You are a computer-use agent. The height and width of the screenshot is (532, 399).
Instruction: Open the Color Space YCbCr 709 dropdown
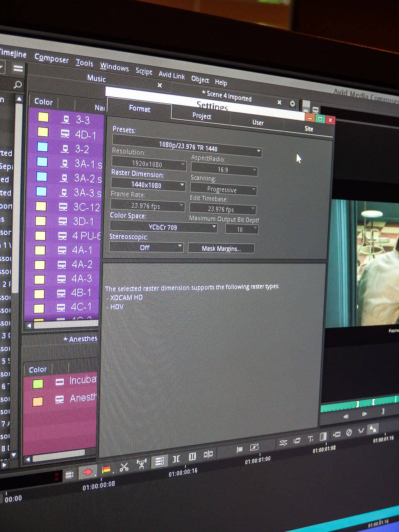click(164, 227)
